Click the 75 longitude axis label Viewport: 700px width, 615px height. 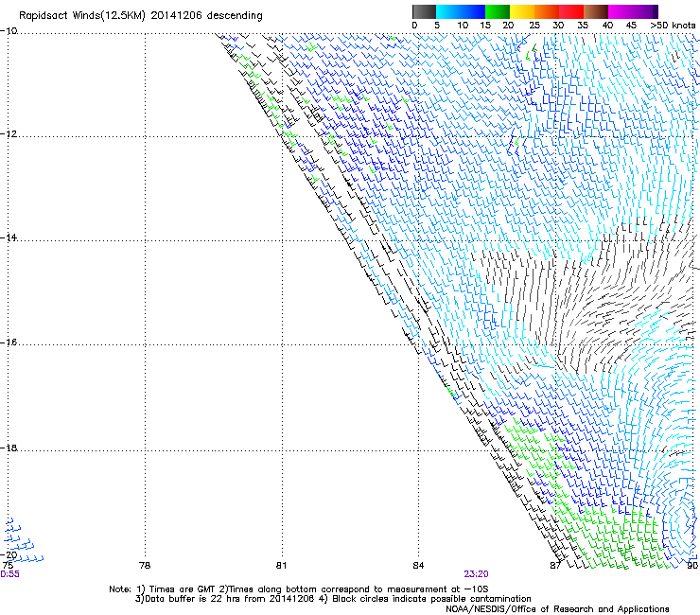coord(8,566)
